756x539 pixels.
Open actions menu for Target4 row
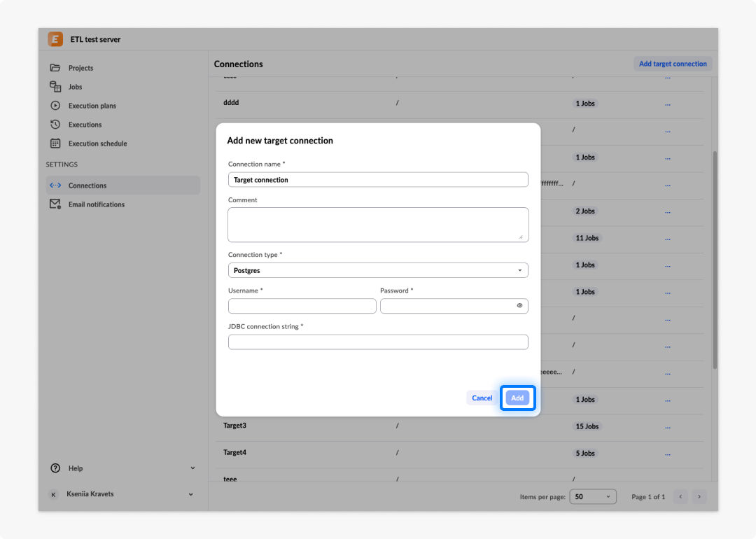[668, 454]
